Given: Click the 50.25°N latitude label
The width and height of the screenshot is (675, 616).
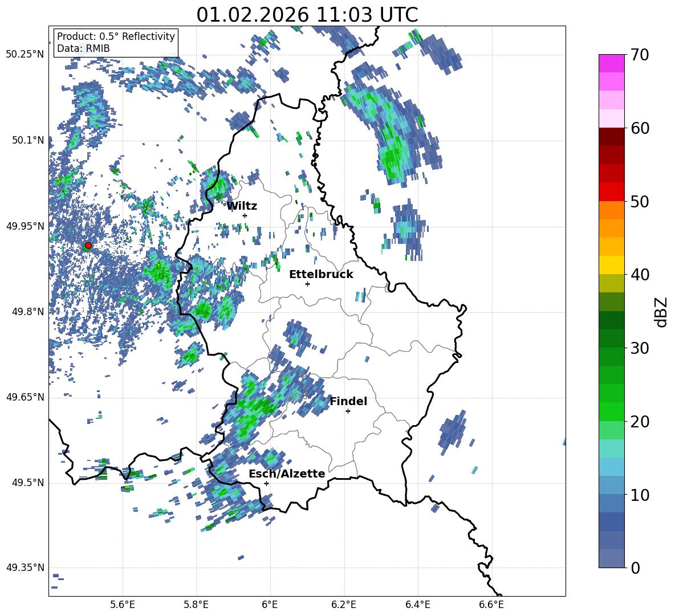Looking at the screenshot, I should [x=25, y=55].
